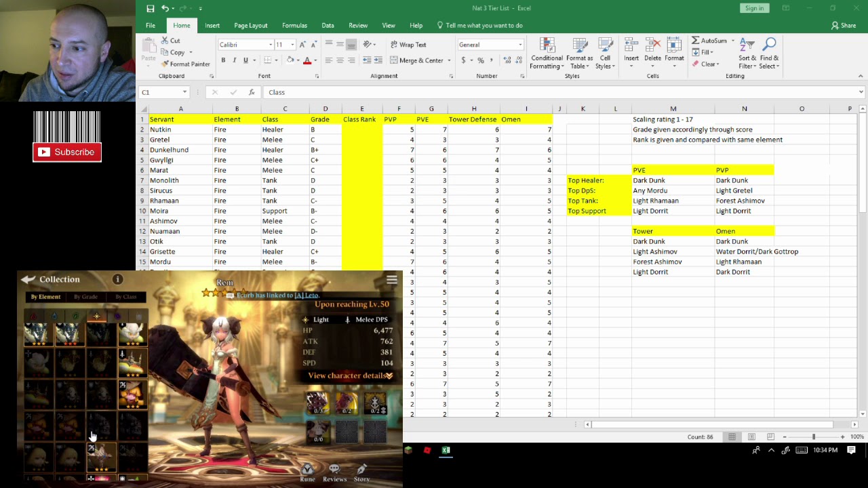The height and width of the screenshot is (488, 868).
Task: Increase font size with the larger A icon
Action: 302,45
